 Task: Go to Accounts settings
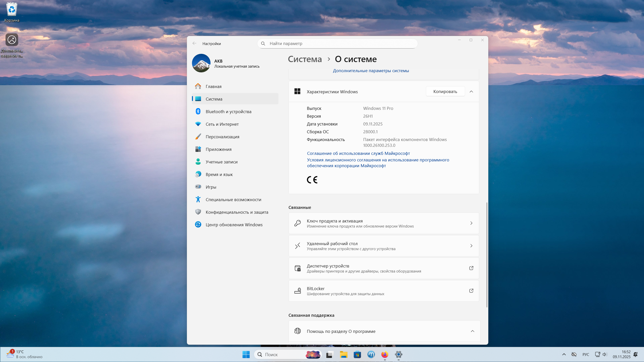point(221,162)
